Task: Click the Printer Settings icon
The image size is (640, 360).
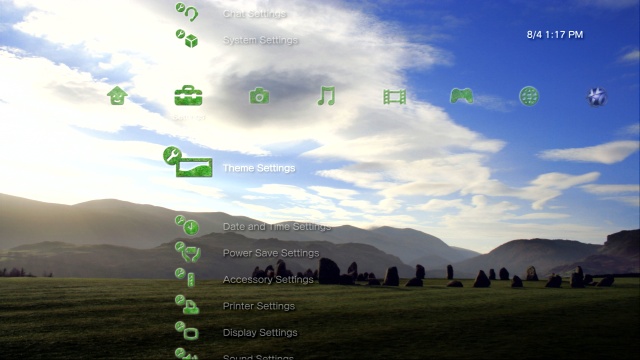Action: pos(187,305)
